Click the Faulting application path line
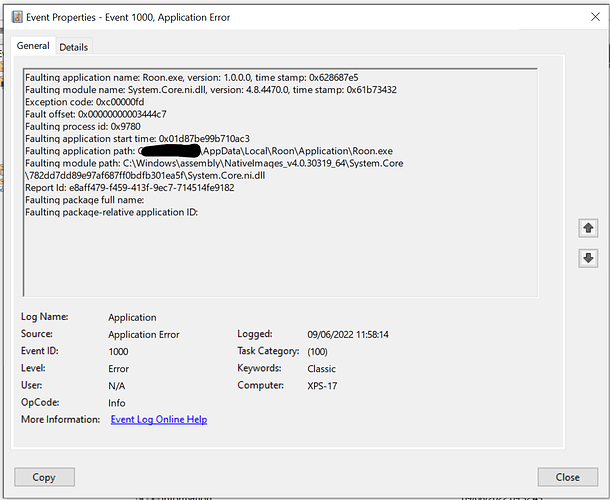The image size is (610, 500). (x=209, y=151)
